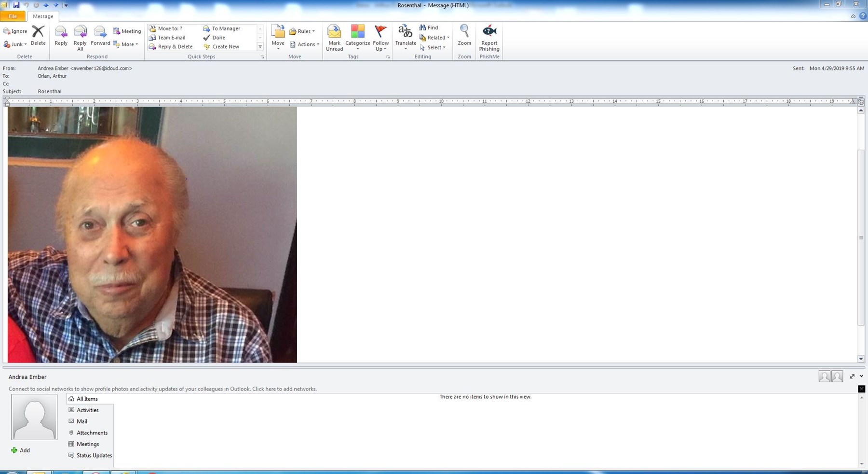Image resolution: width=868 pixels, height=474 pixels.
Task: Open the File tab
Action: click(x=13, y=16)
